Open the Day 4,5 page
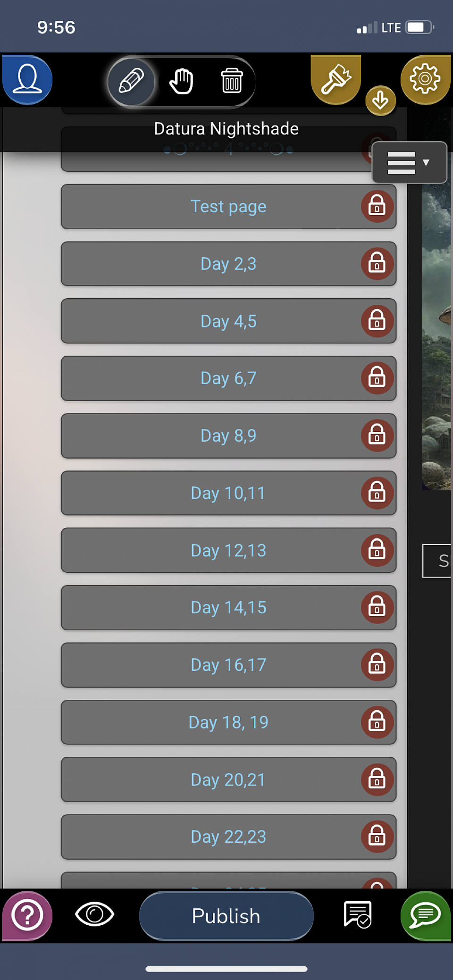 pos(228,321)
